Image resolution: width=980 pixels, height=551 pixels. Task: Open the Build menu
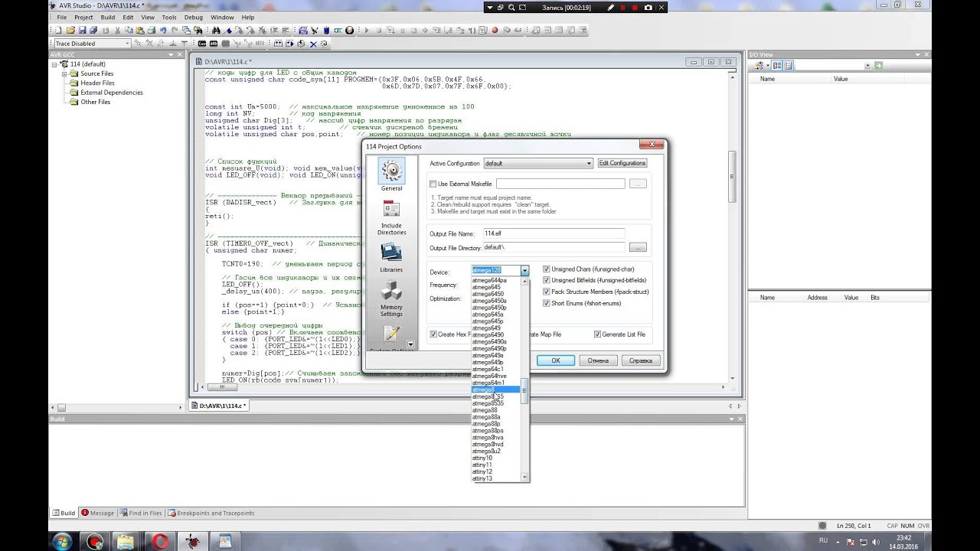[108, 17]
